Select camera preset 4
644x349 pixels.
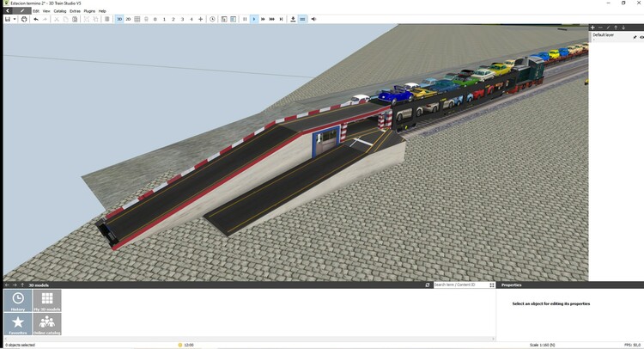191,19
